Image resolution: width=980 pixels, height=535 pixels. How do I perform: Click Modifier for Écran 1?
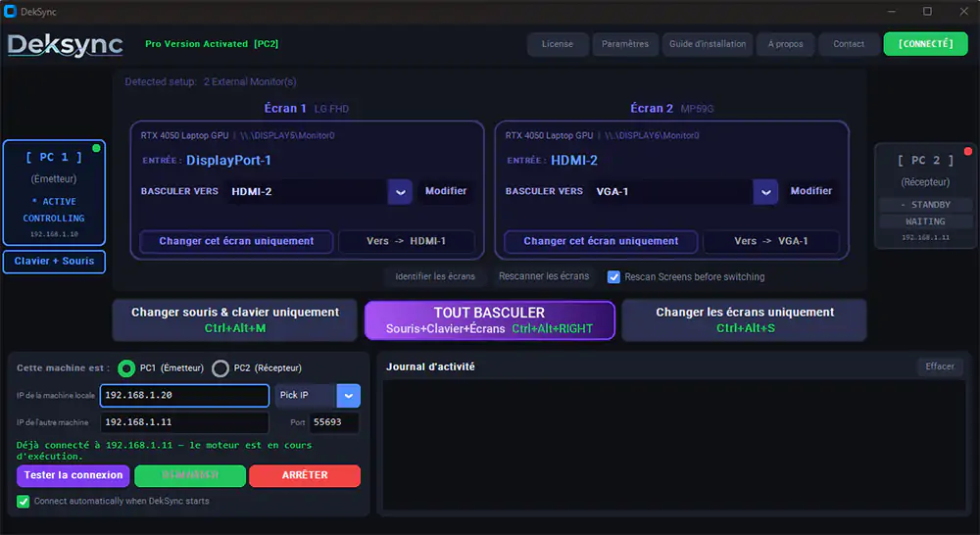pos(446,191)
